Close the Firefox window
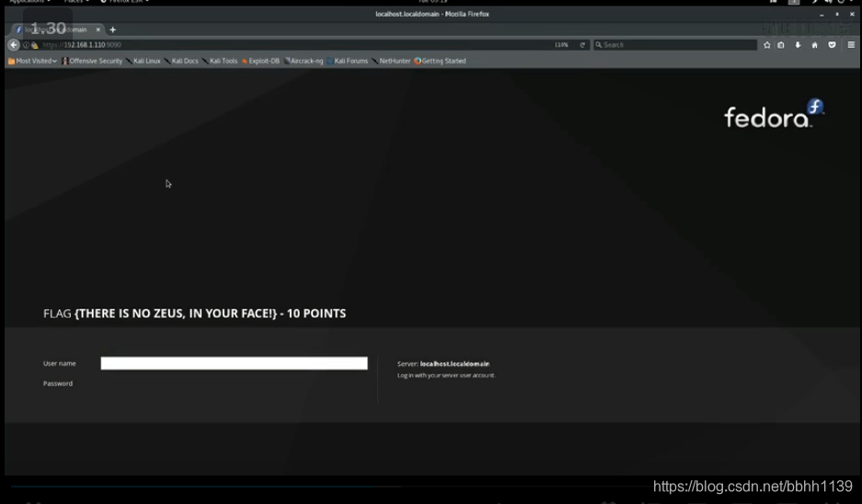Screen dimensions: 862x504 tap(852, 15)
